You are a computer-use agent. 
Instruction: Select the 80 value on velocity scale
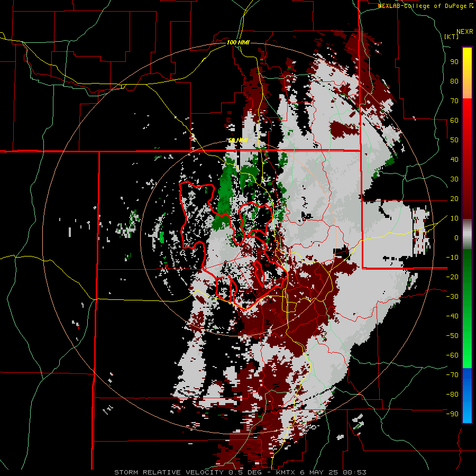[x=454, y=81]
